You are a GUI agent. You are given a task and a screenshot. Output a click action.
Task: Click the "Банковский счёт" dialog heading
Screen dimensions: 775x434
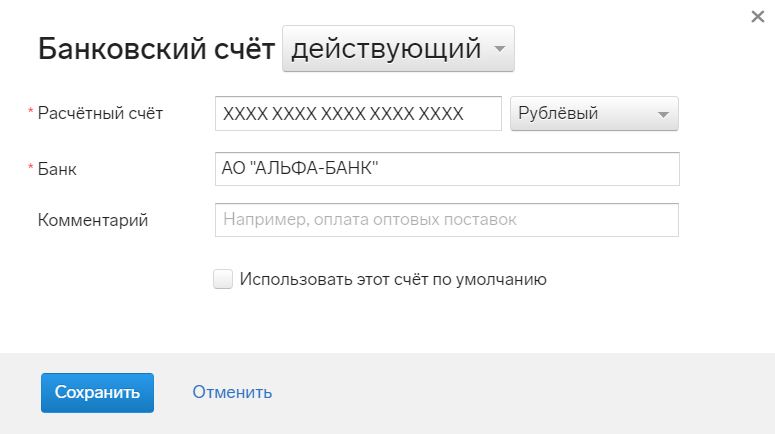click(156, 49)
